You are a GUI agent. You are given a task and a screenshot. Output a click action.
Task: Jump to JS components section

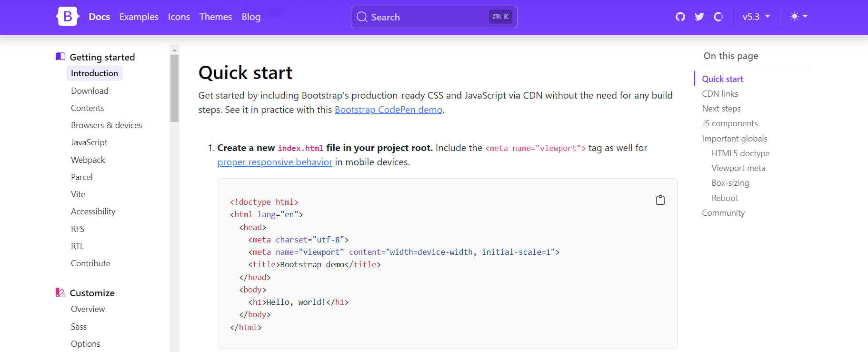(730, 123)
